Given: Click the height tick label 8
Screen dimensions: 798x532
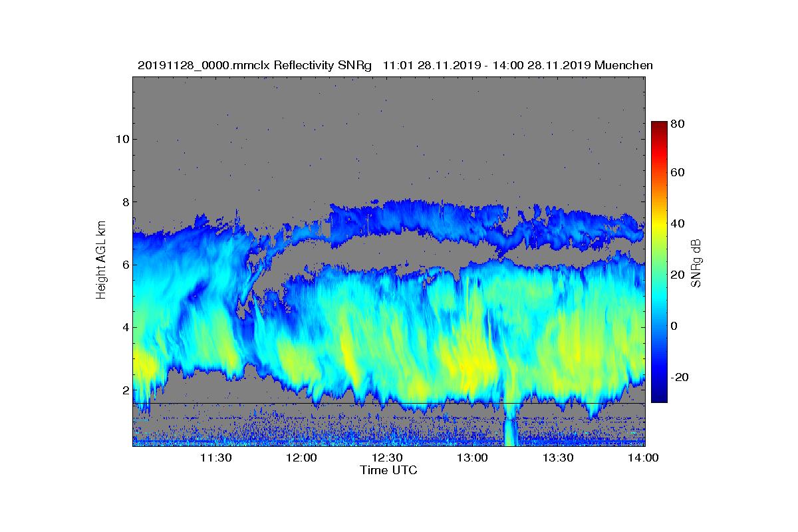Looking at the screenshot, I should pyautogui.click(x=125, y=202).
